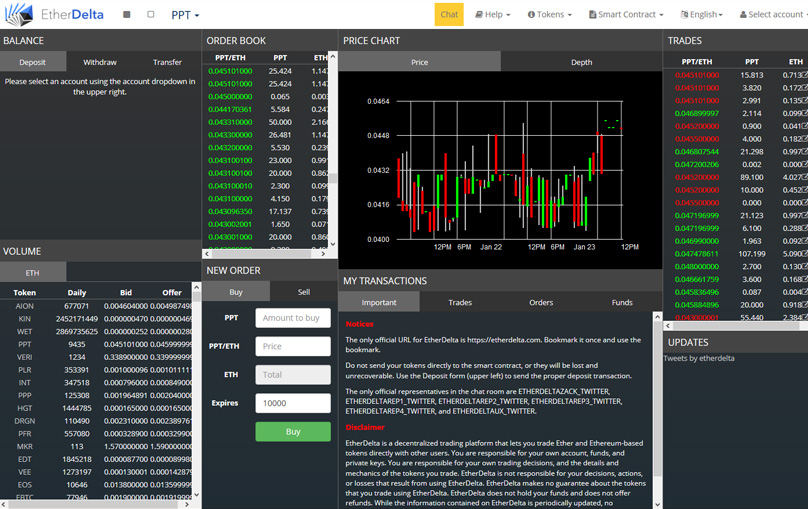Switch to the Deposit tab
This screenshot has width=808, height=509.
point(33,62)
